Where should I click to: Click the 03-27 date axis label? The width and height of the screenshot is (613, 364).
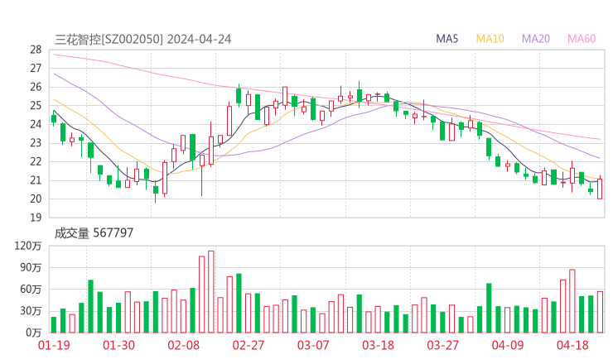pyautogui.click(x=442, y=345)
